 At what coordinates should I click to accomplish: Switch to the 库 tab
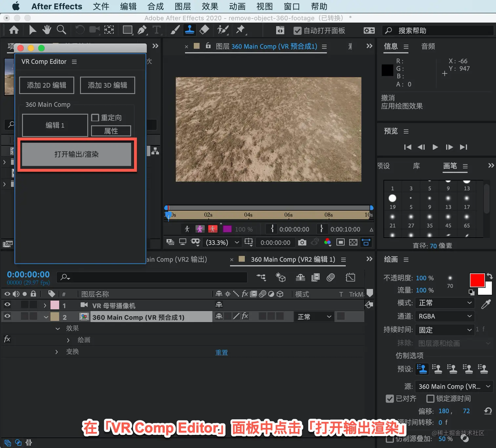[x=416, y=166]
